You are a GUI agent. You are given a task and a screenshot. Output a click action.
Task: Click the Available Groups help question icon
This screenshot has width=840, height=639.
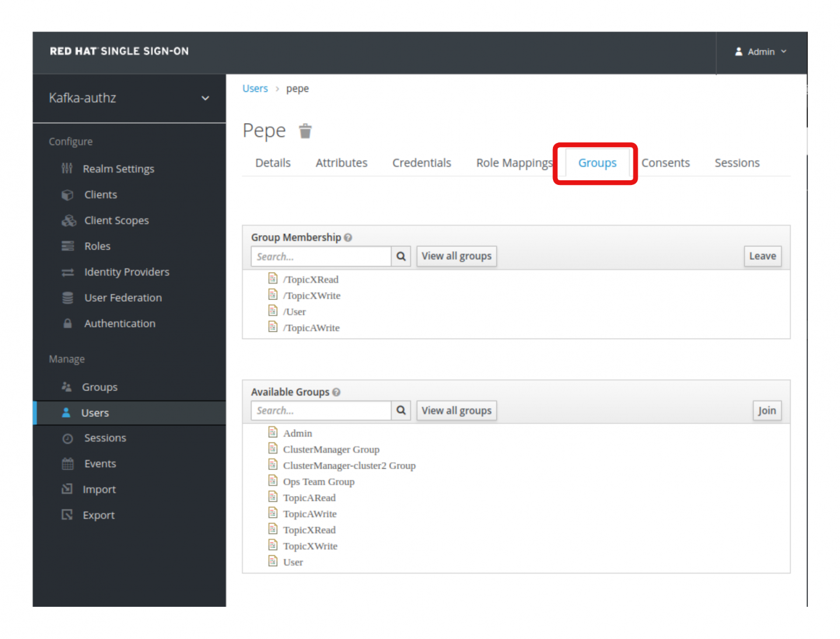(x=337, y=392)
